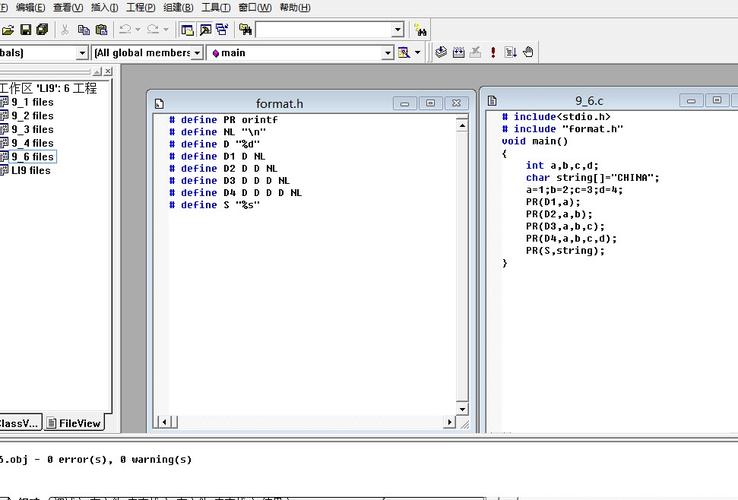Click the Save All toolbar icon
738x500 pixels.
pyautogui.click(x=42, y=30)
